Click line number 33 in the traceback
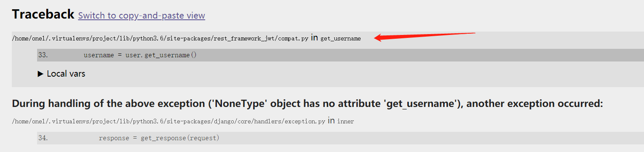644x152 pixels. pyautogui.click(x=43, y=55)
